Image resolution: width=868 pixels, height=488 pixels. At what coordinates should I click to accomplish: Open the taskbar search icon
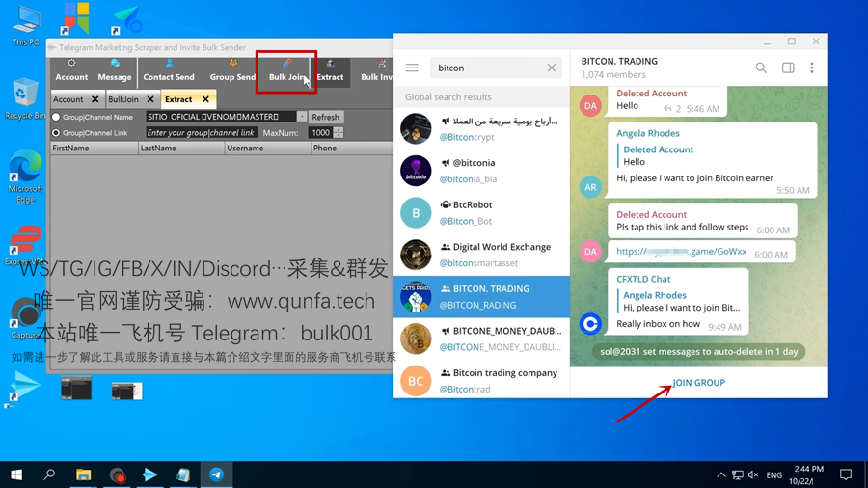coord(49,474)
